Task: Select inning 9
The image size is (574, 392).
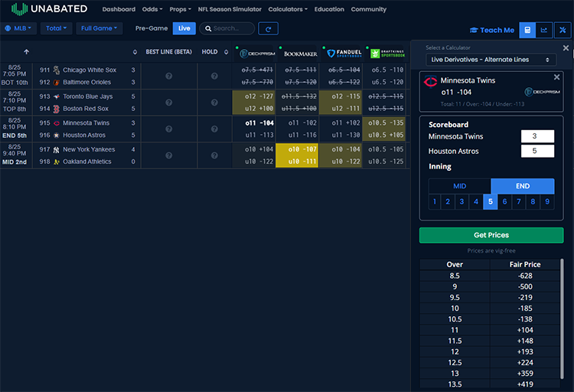Action: (547, 201)
